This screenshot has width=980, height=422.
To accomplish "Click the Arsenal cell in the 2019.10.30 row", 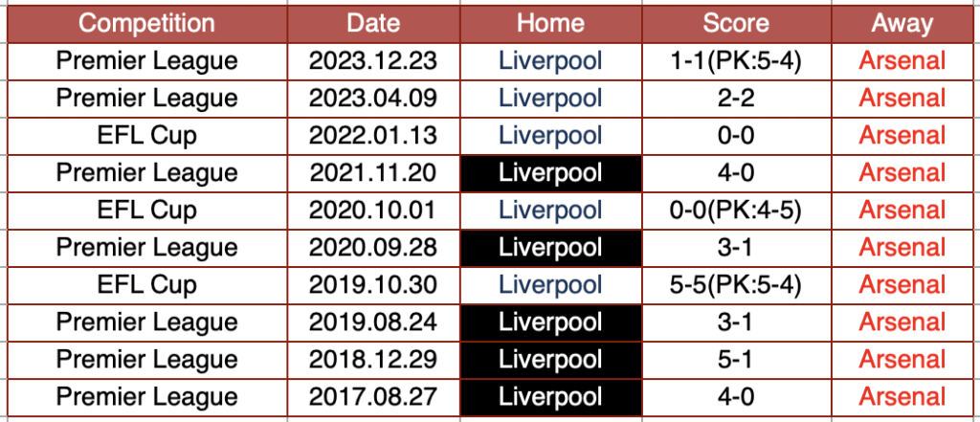I will pyautogui.click(x=902, y=285).
